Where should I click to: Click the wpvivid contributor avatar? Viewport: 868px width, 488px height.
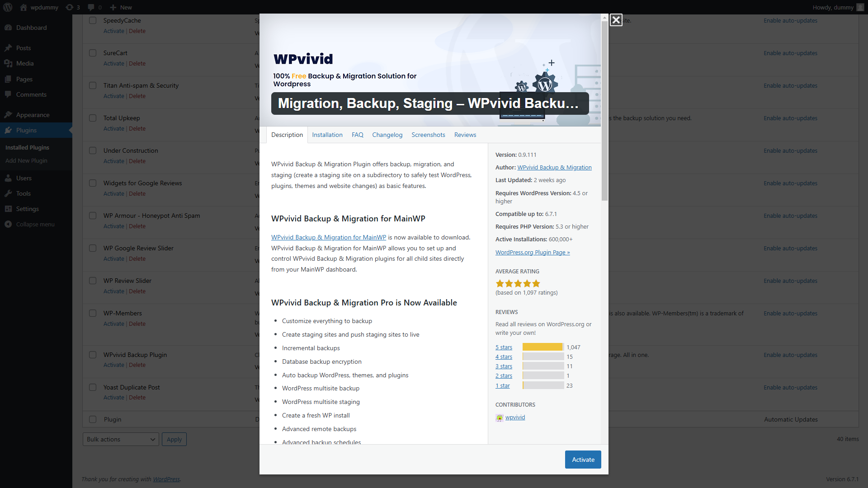(x=499, y=418)
